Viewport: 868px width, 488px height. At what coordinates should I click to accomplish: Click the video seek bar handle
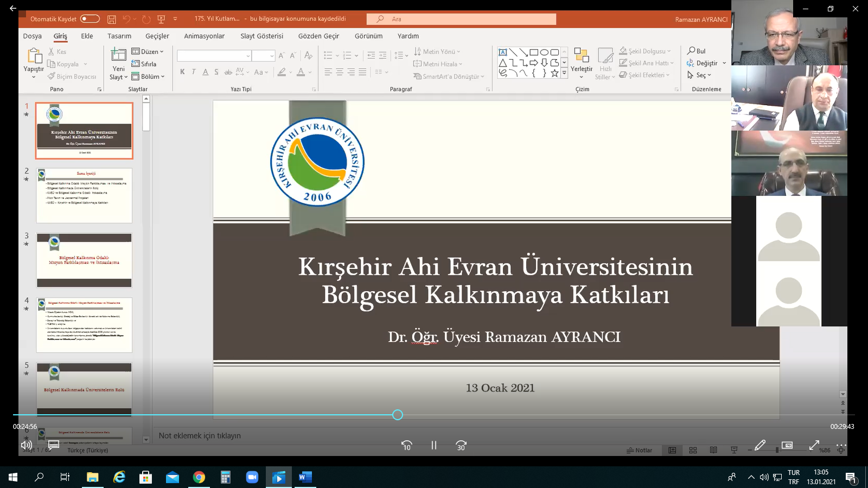tap(398, 415)
